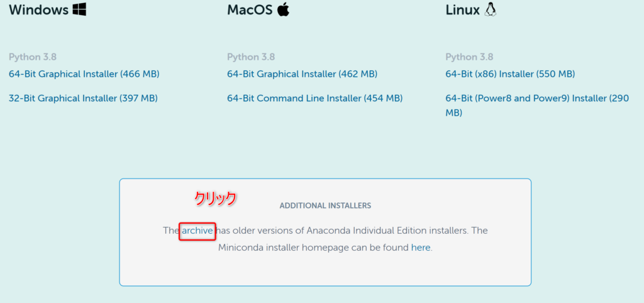The image size is (644, 303).
Task: Click the red クリック annotation text
Action: 216,198
